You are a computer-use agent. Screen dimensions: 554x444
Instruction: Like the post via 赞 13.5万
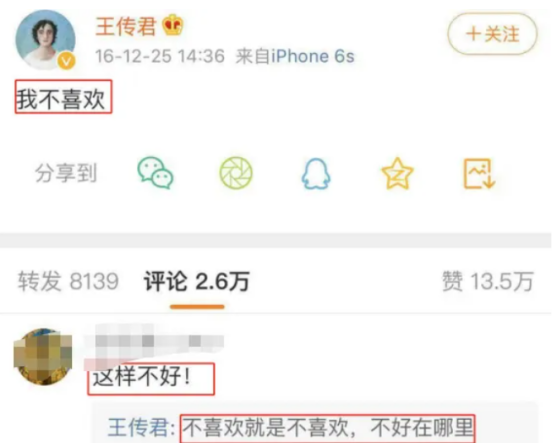coord(488,281)
